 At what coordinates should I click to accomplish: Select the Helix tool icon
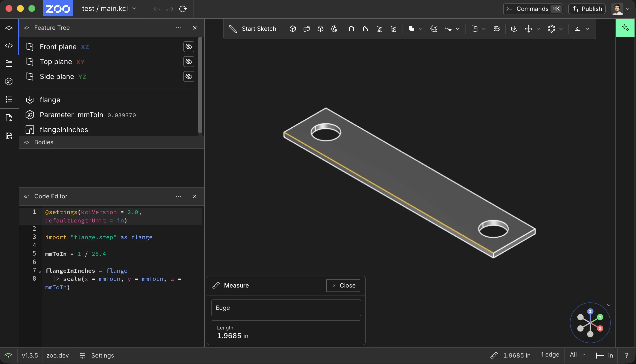click(497, 29)
